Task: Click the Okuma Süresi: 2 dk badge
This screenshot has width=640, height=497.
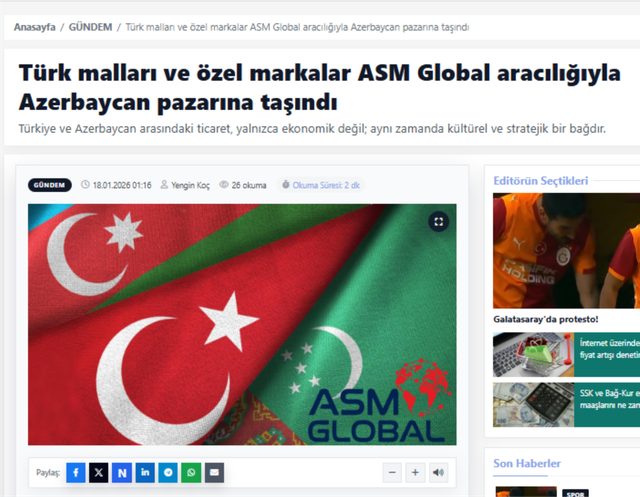Action: (x=321, y=185)
